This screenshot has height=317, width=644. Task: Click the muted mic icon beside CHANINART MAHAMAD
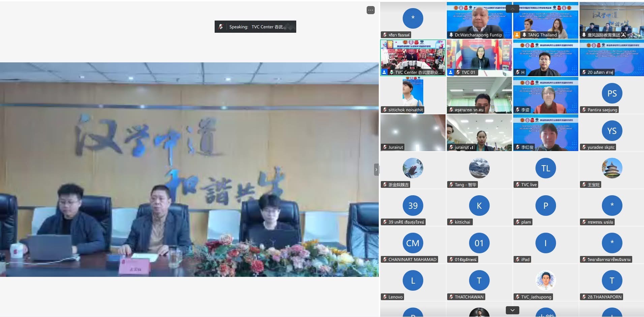(385, 259)
